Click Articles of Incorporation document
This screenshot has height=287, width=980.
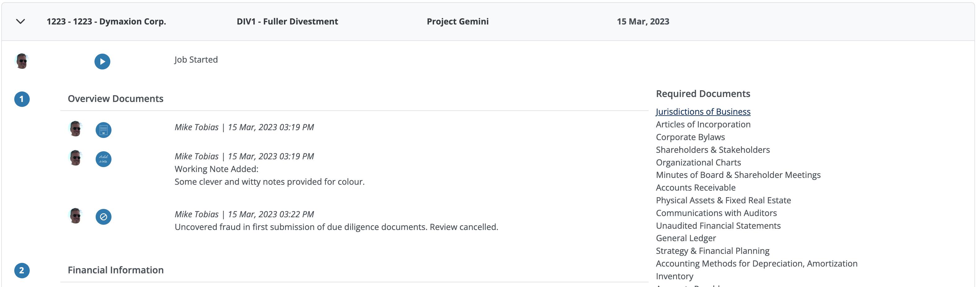point(703,125)
